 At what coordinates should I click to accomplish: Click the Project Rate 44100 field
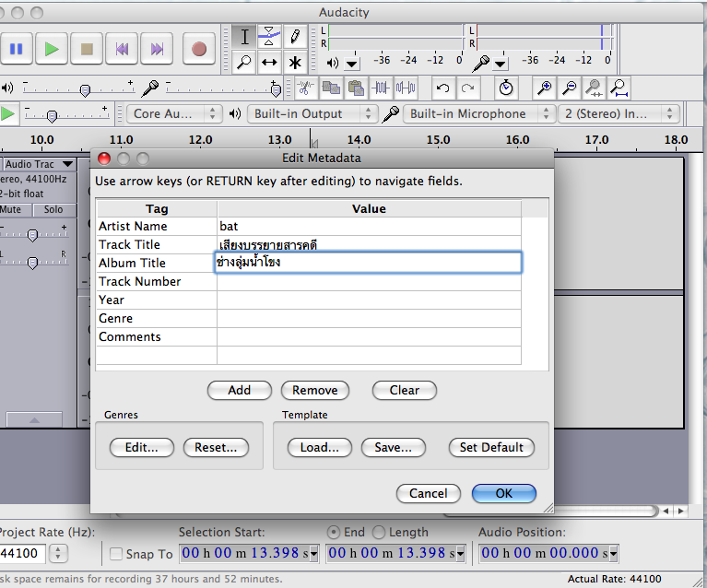pos(22,553)
